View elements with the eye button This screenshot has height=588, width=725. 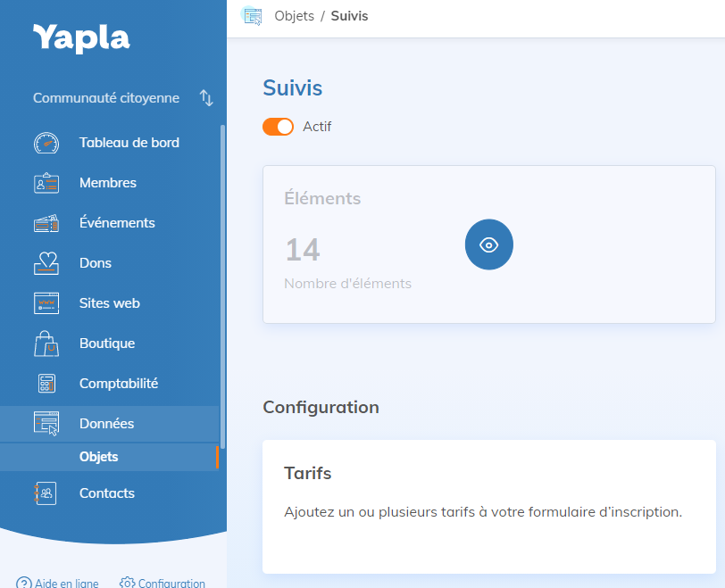(x=488, y=244)
